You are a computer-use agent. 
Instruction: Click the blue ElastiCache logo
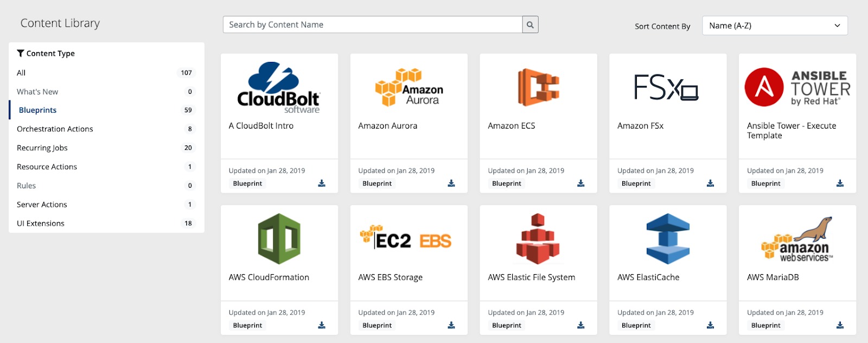pyautogui.click(x=668, y=239)
